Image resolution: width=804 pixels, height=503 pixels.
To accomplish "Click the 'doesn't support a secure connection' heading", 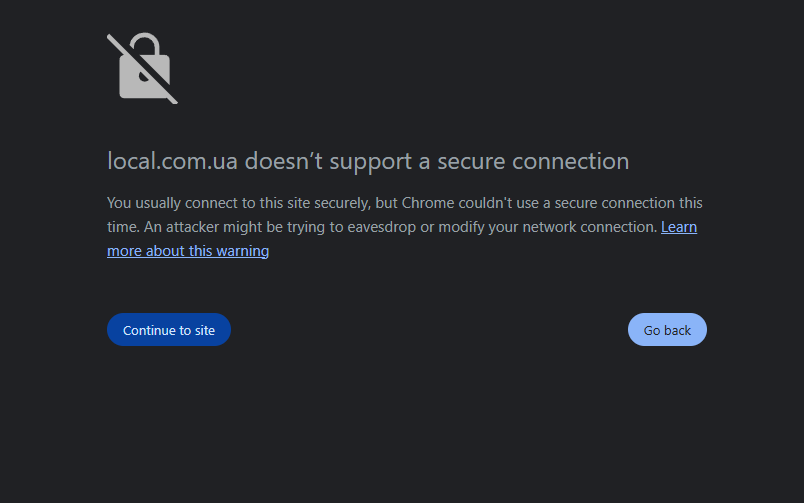I will pyautogui.click(x=436, y=162).
